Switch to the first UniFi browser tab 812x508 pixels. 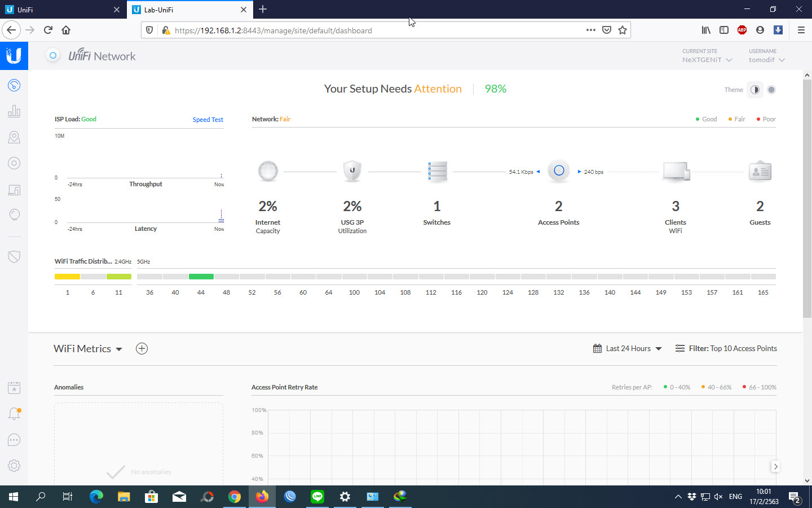61,10
